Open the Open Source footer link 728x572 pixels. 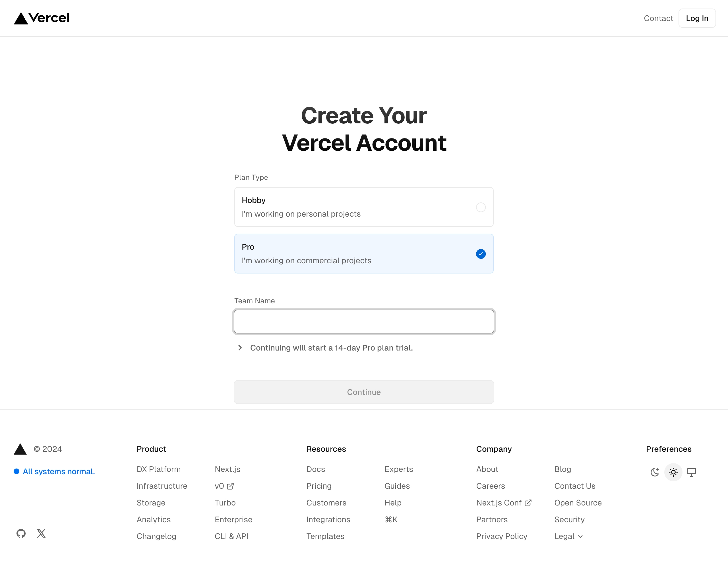click(x=578, y=503)
